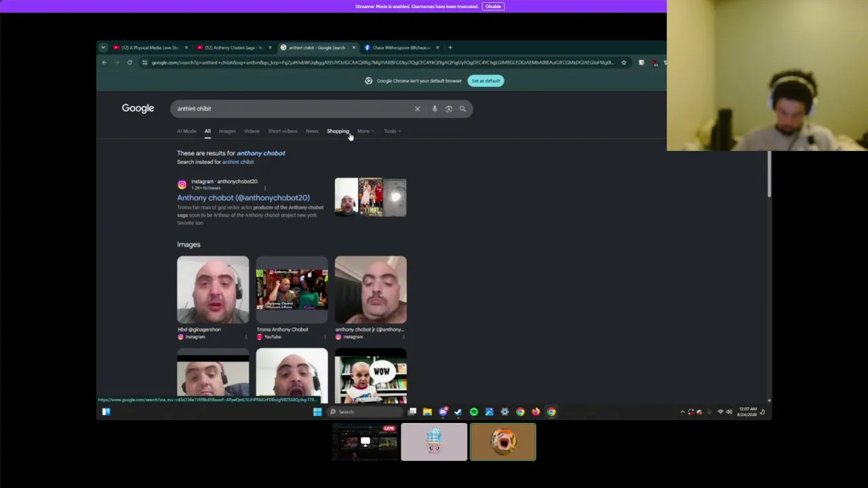Select the LIVE screen share tile
Screen dimensions: 868x488
tap(366, 442)
